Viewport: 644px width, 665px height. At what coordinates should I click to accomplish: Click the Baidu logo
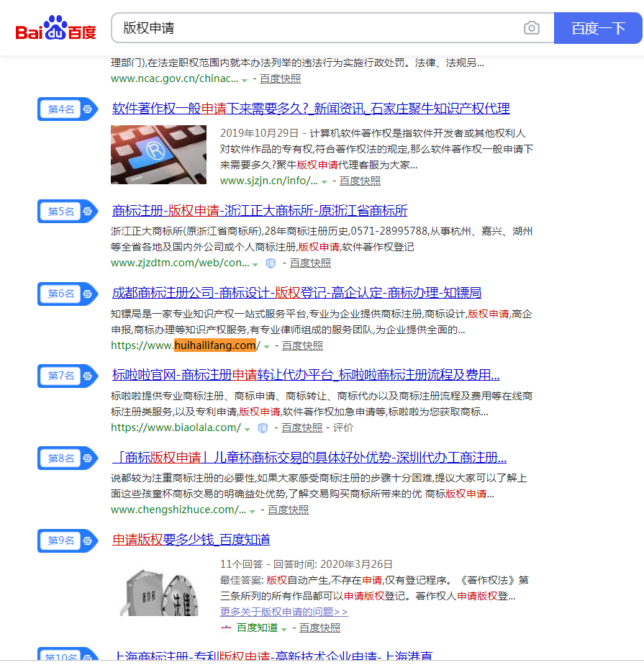click(55, 28)
